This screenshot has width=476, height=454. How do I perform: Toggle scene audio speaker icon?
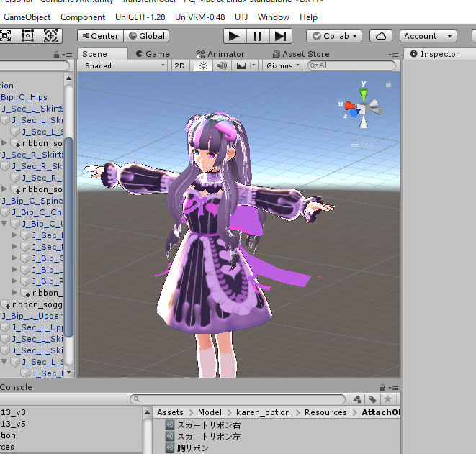pyautogui.click(x=222, y=65)
